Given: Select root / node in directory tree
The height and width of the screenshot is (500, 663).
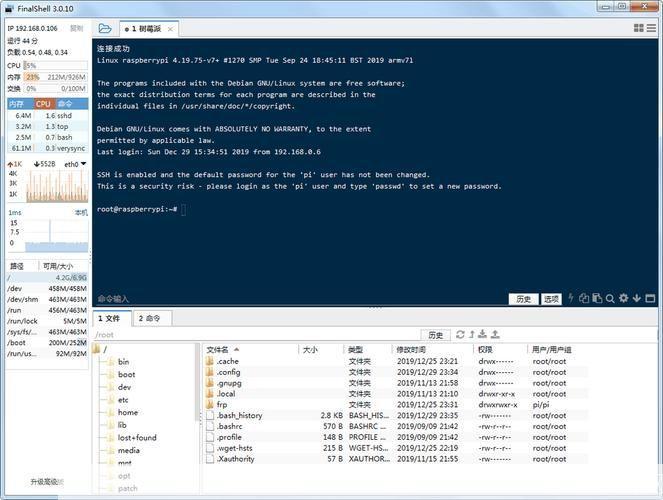Looking at the screenshot, I should coord(101,349).
